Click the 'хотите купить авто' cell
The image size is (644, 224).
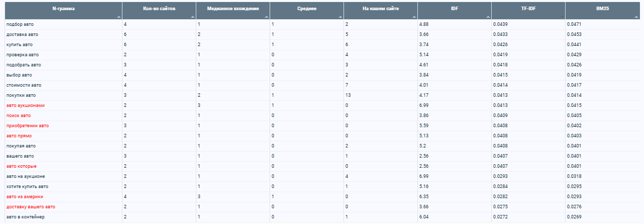(x=27, y=186)
